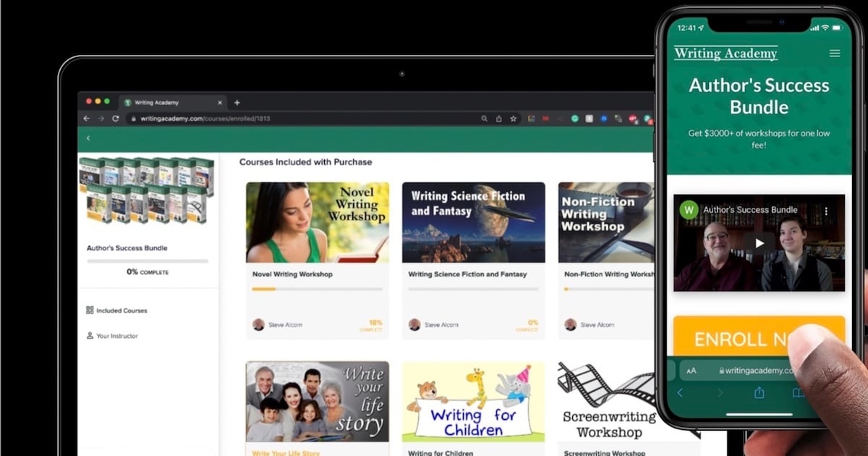Click Writing Science Fiction and Fantasy title

467,274
